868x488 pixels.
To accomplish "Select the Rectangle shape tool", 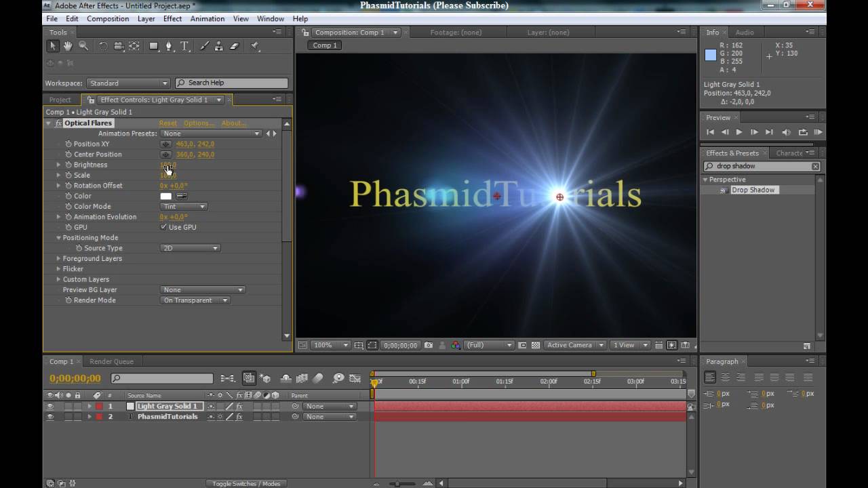I will [x=154, y=46].
